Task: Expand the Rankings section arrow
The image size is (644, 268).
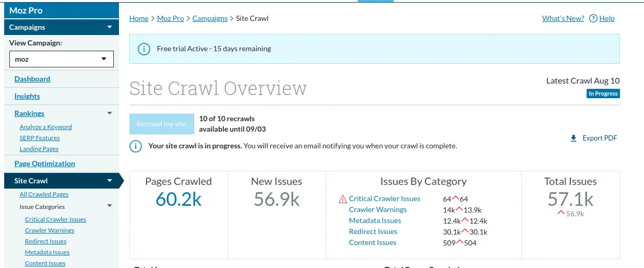Action: (110, 113)
